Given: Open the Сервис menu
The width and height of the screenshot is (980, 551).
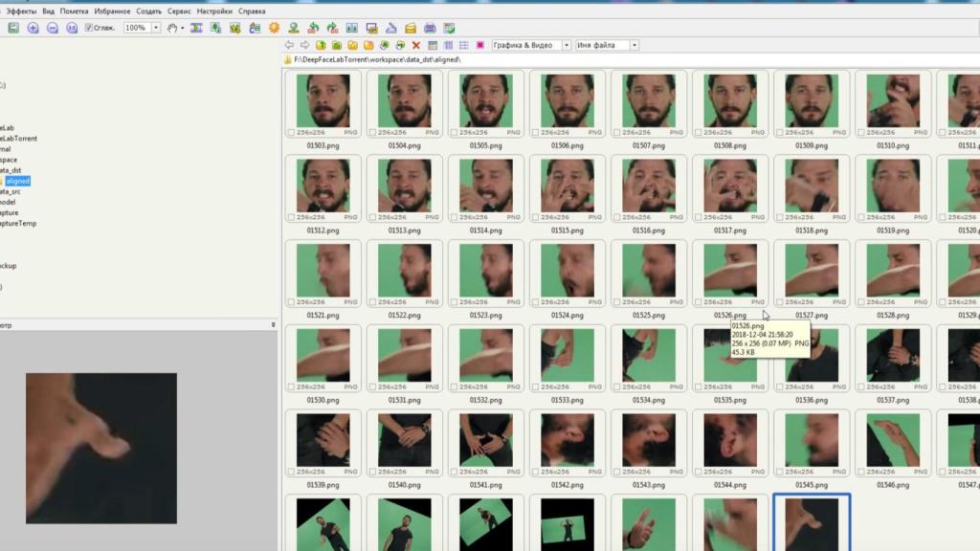Looking at the screenshot, I should point(179,11).
